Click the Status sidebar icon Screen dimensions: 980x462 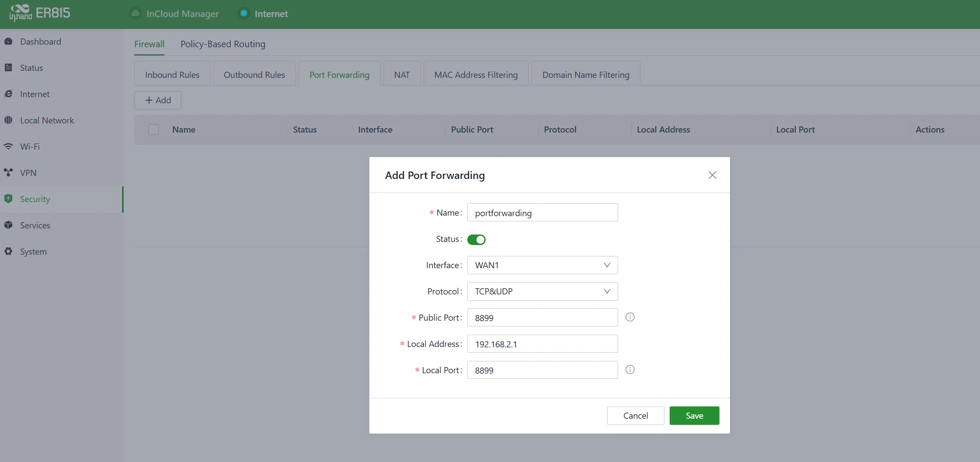tap(8, 68)
